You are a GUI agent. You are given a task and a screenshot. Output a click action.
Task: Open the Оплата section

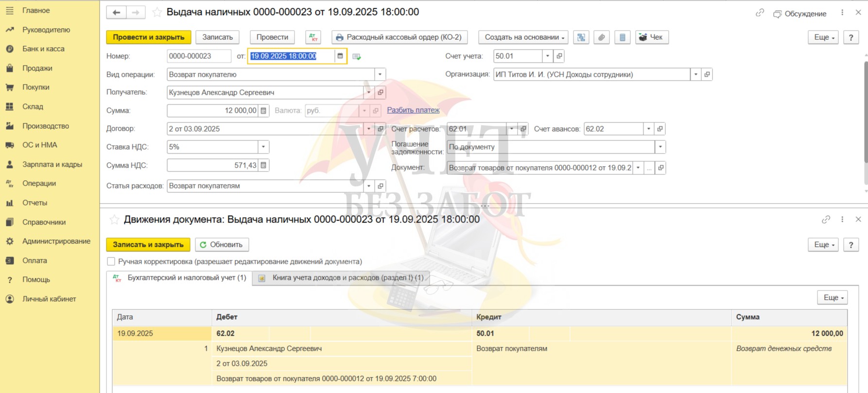point(35,260)
